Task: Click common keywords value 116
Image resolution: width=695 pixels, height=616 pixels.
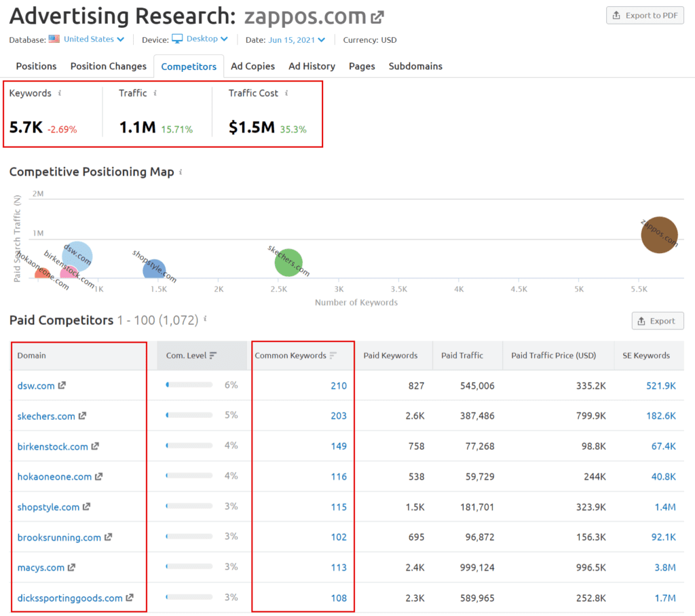Action: pos(339,477)
